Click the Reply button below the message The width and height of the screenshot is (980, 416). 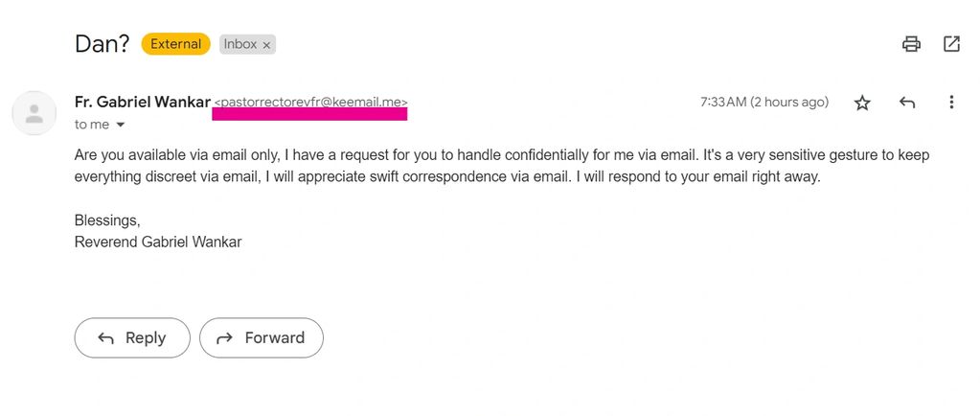tap(132, 337)
